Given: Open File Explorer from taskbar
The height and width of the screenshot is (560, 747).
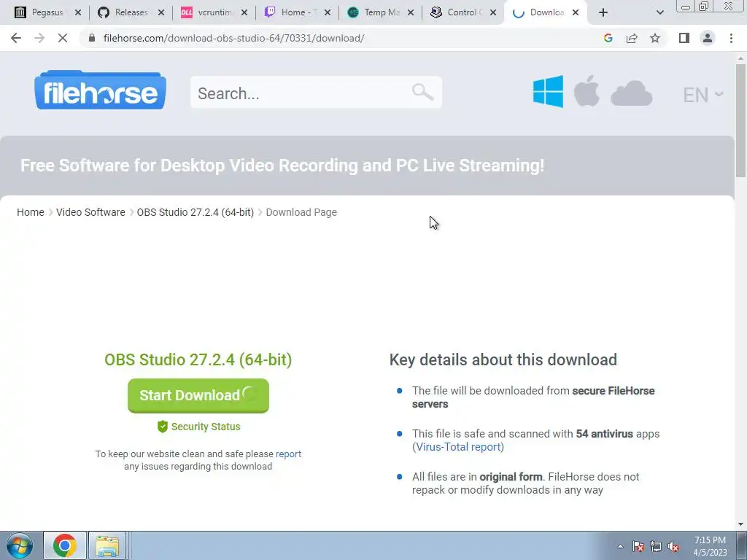Looking at the screenshot, I should 107,545.
